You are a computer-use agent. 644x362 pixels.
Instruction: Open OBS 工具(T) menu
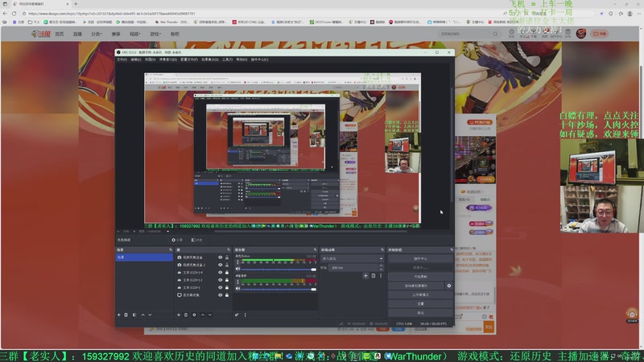click(227, 60)
